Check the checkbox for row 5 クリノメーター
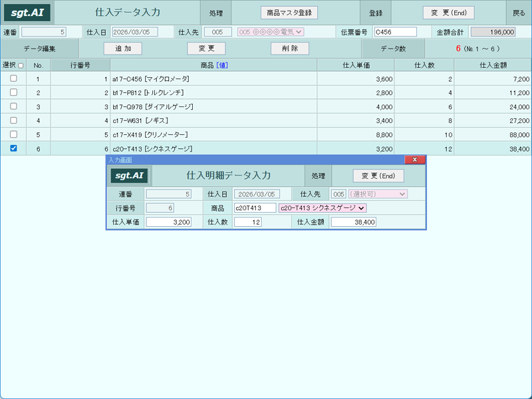 pos(13,134)
